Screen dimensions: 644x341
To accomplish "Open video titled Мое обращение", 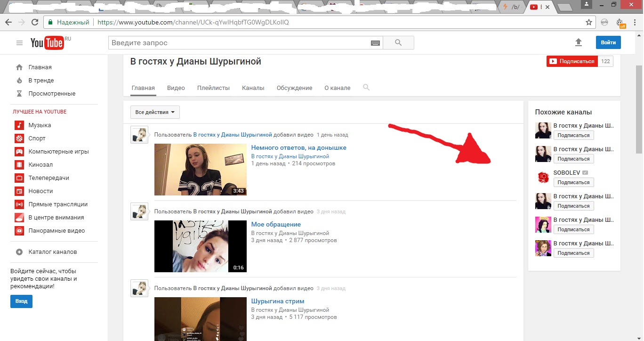I will [276, 224].
